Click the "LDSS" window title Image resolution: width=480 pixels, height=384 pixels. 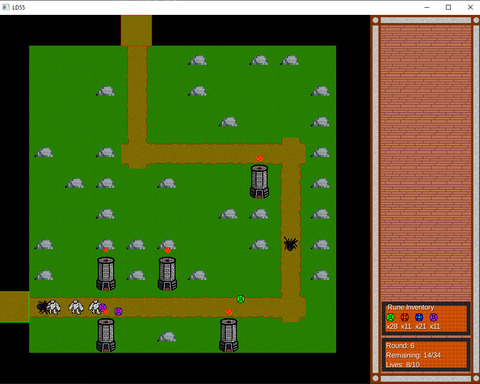[19, 7]
